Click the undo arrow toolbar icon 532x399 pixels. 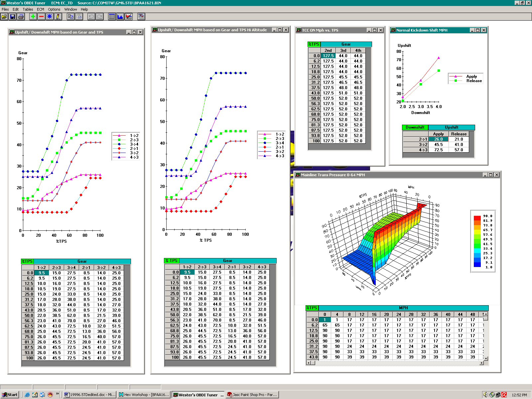click(91, 17)
